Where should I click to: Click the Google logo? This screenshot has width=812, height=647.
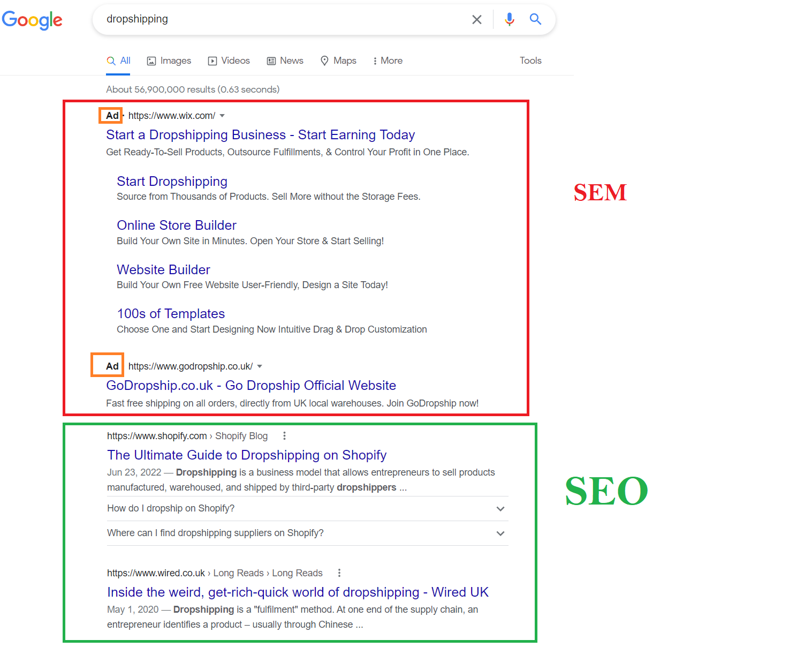coord(32,20)
